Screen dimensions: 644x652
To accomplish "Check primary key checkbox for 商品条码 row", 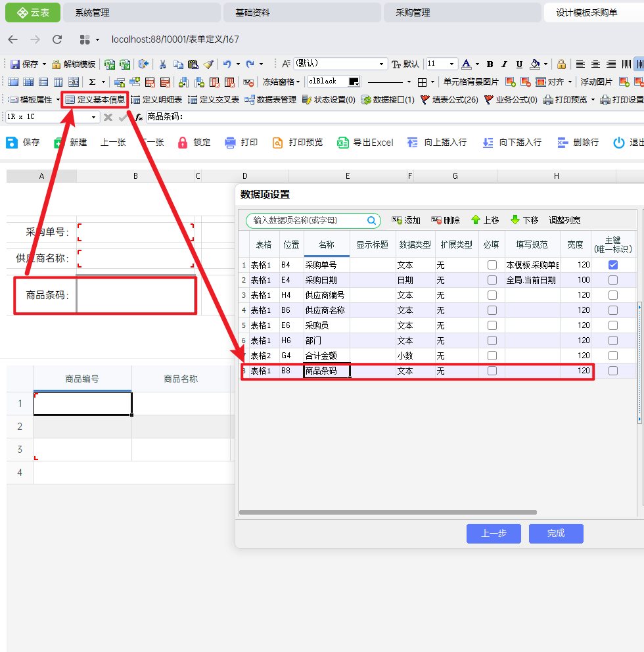I will point(613,371).
